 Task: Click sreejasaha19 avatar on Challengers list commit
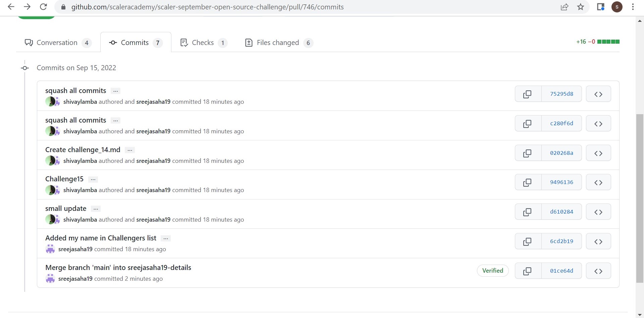(50, 249)
